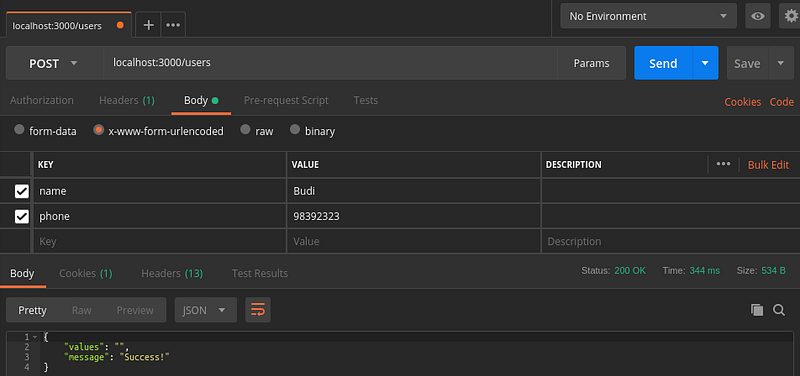Click the name key cell
The image size is (800, 376).
[x=160, y=191]
